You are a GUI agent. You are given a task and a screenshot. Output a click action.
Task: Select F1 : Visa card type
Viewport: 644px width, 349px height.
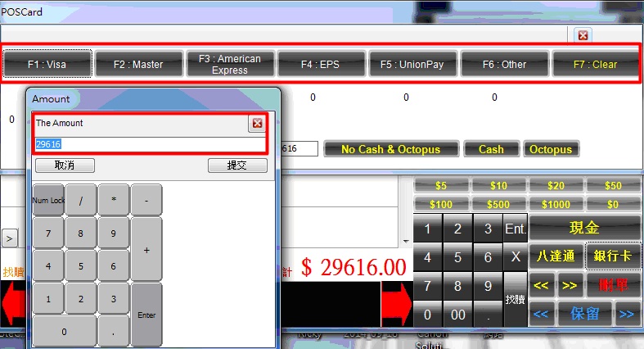[47, 64]
